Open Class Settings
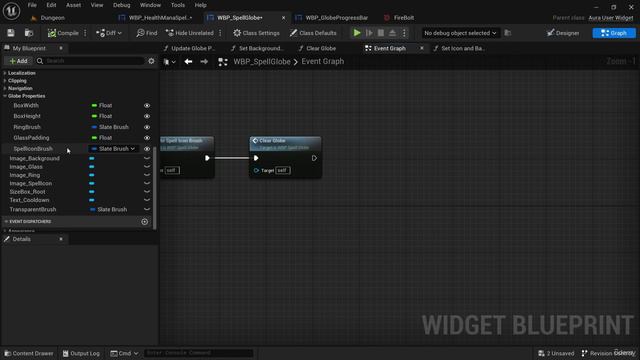 click(256, 33)
